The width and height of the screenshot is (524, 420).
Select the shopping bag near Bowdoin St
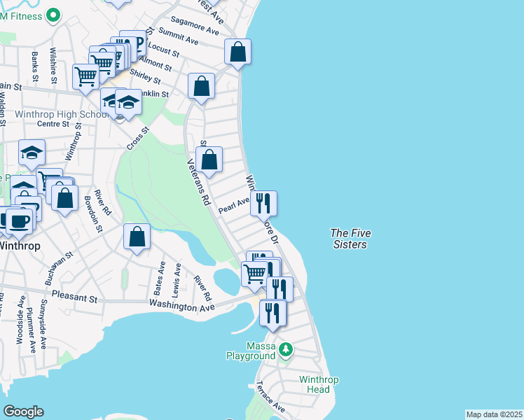point(65,198)
